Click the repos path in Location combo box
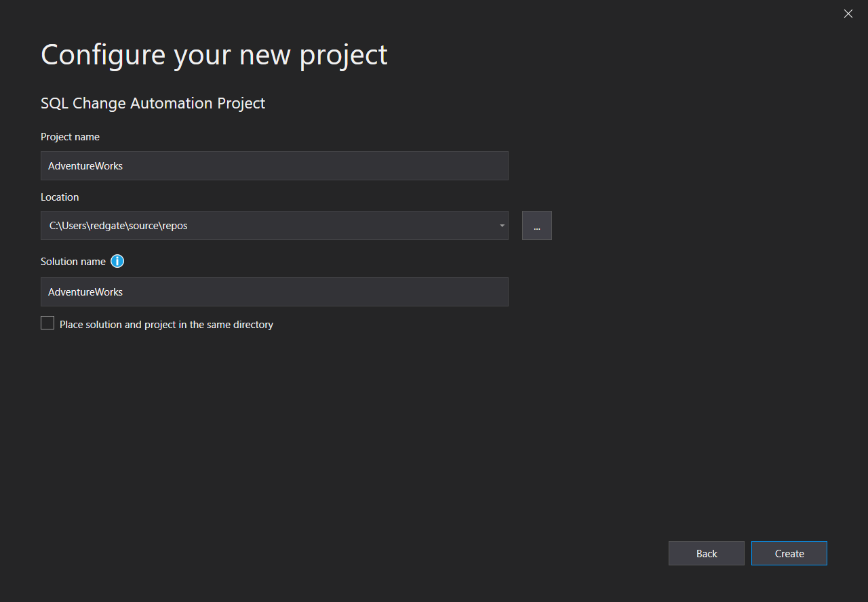The height and width of the screenshot is (602, 868). point(119,226)
